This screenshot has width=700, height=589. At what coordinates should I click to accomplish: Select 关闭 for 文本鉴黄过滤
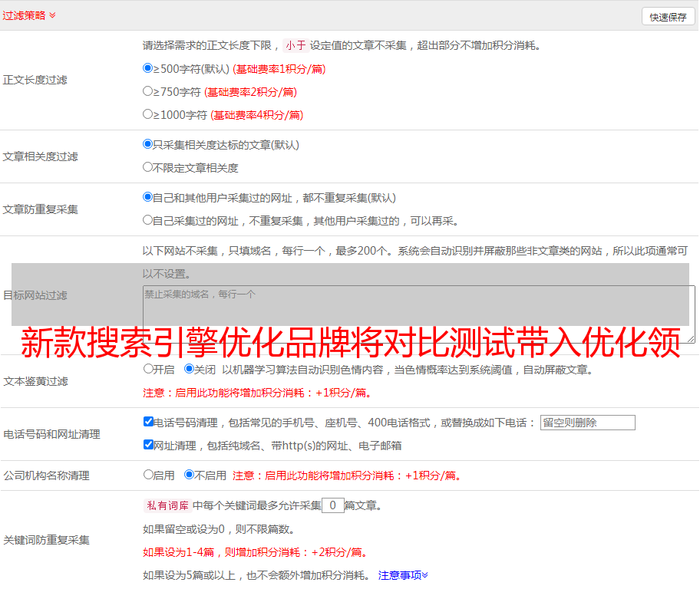pos(189,369)
